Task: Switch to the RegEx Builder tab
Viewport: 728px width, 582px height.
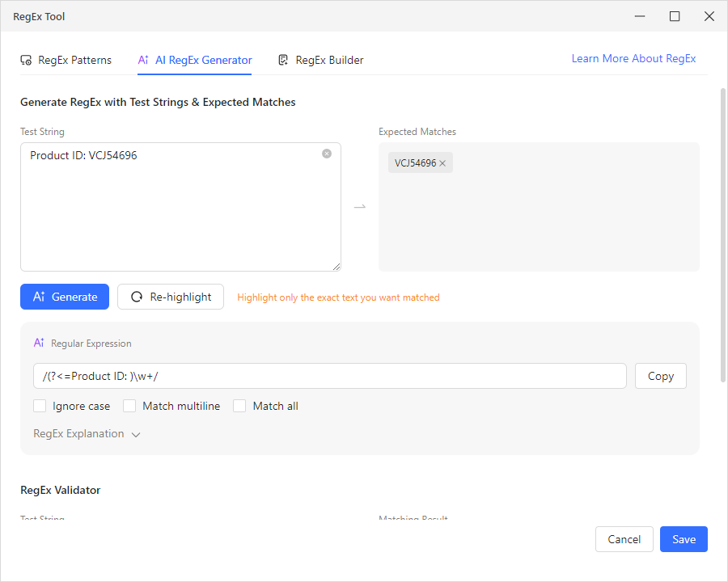Action: pos(320,59)
